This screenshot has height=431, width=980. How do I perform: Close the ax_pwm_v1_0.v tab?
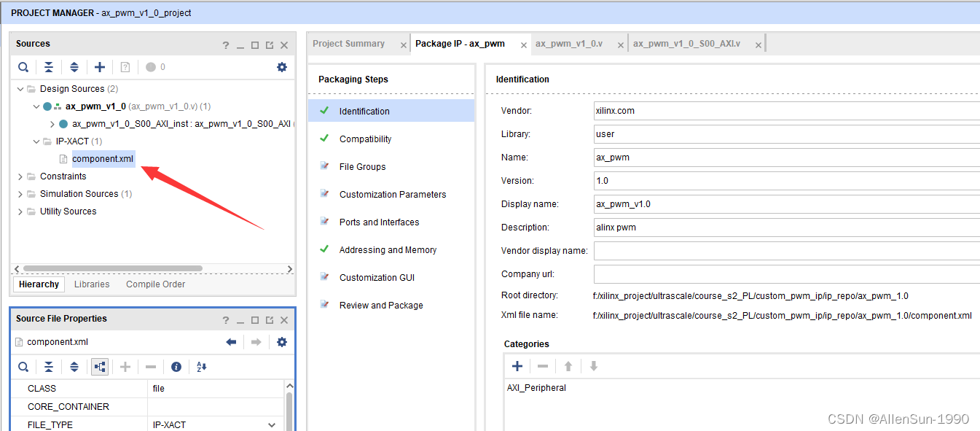[621, 45]
